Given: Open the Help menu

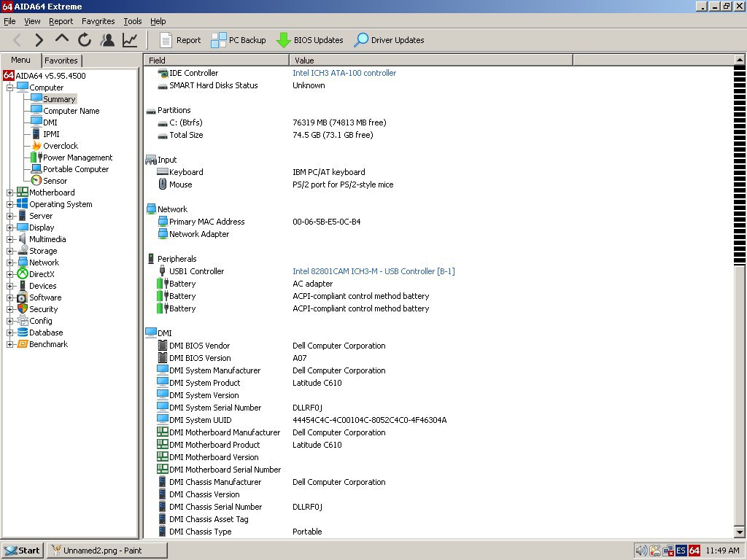Looking at the screenshot, I should (158, 21).
